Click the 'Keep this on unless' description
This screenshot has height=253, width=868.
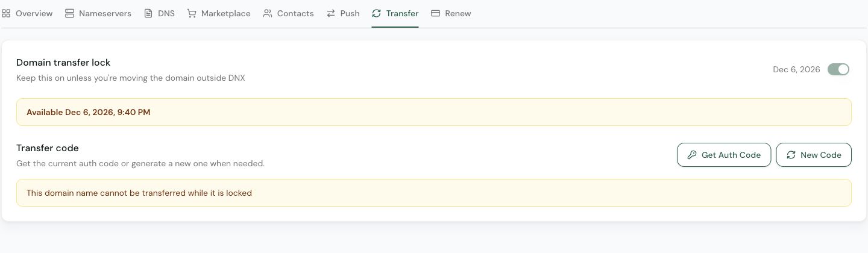pos(131,78)
